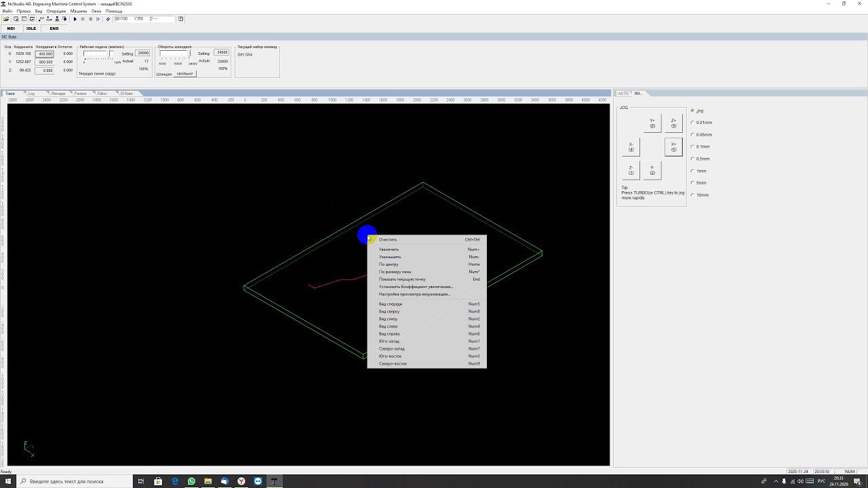This screenshot has width=868, height=488.
Task: Choose Показать текущую точку
Action: [427, 279]
